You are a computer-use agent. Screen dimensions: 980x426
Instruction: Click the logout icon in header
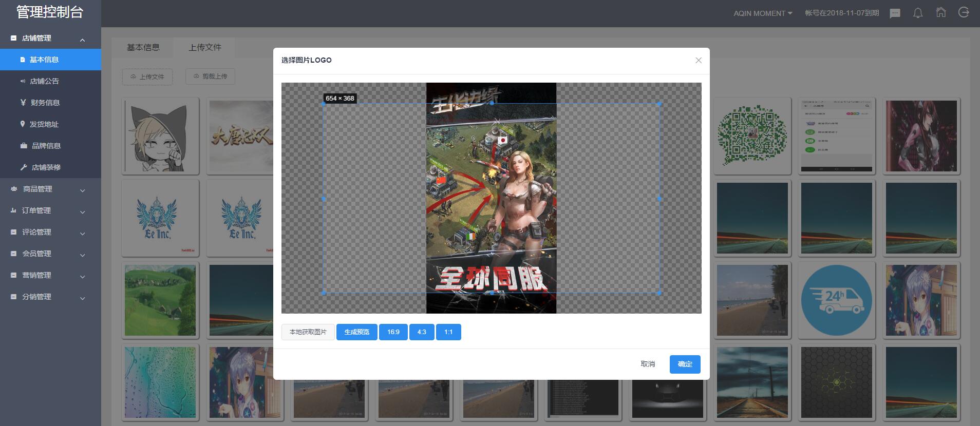pos(964,12)
